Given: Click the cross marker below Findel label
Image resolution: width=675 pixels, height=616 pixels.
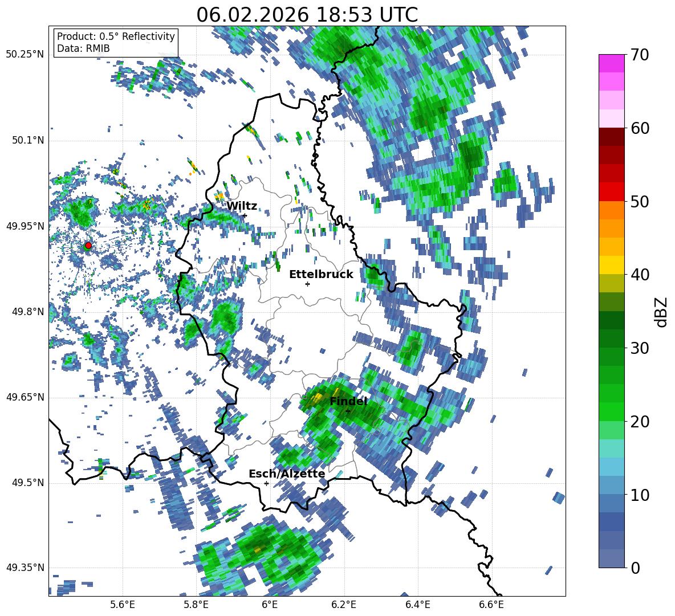Looking at the screenshot, I should pyautogui.click(x=348, y=411).
